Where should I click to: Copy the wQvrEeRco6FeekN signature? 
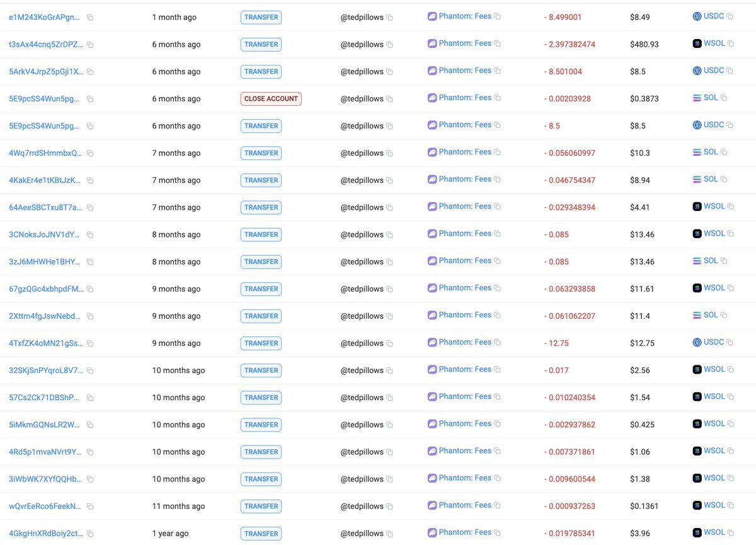click(x=90, y=507)
